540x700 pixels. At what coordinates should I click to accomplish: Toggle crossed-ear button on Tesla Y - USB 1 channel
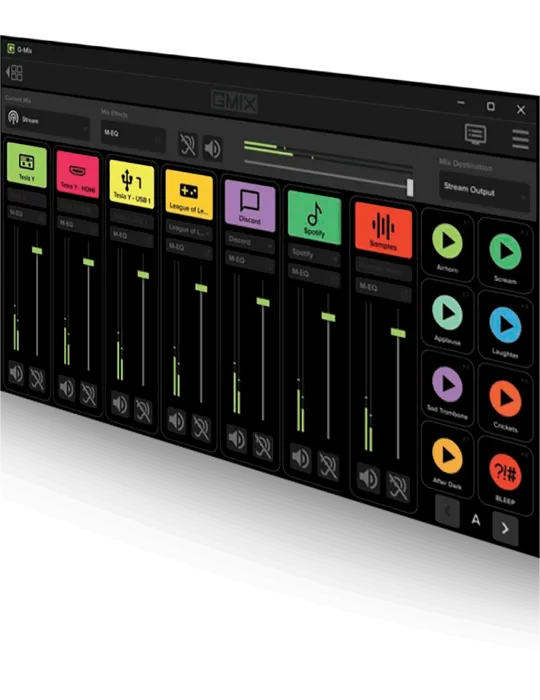[x=143, y=410]
